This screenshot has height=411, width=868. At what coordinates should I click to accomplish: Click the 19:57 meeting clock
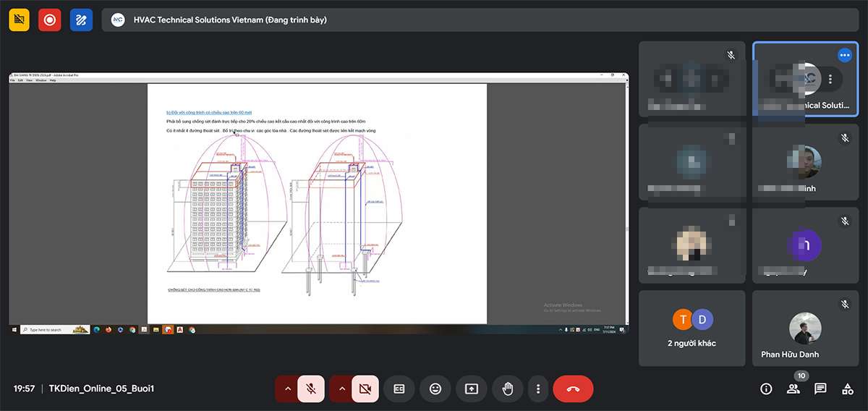pos(24,389)
